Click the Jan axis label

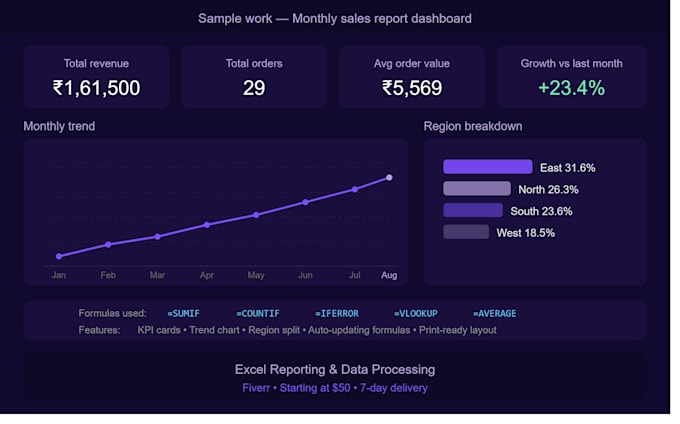59,275
